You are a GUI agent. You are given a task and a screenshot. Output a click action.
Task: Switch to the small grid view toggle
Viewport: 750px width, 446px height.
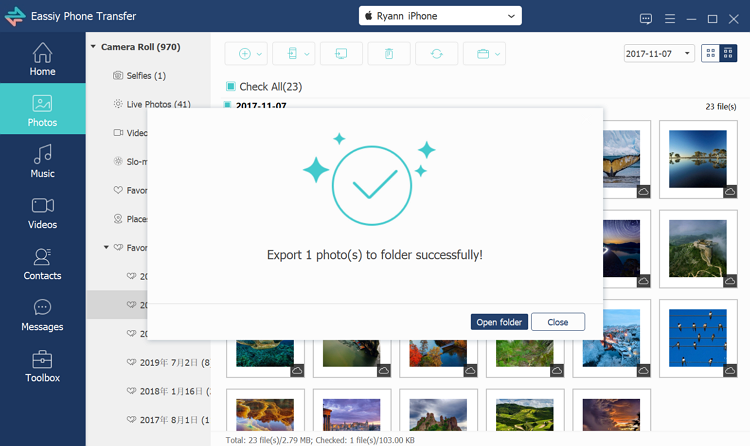(x=728, y=53)
